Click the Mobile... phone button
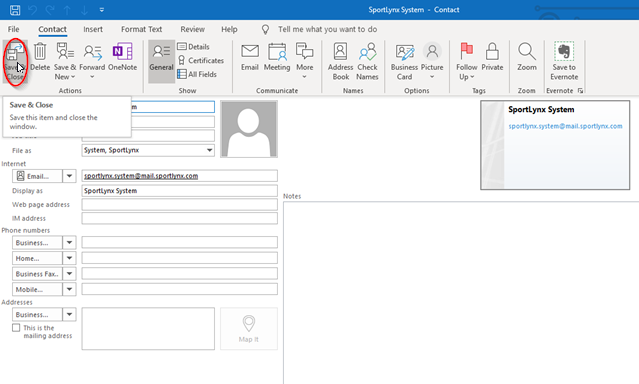The height and width of the screenshot is (384, 639). 37,289
